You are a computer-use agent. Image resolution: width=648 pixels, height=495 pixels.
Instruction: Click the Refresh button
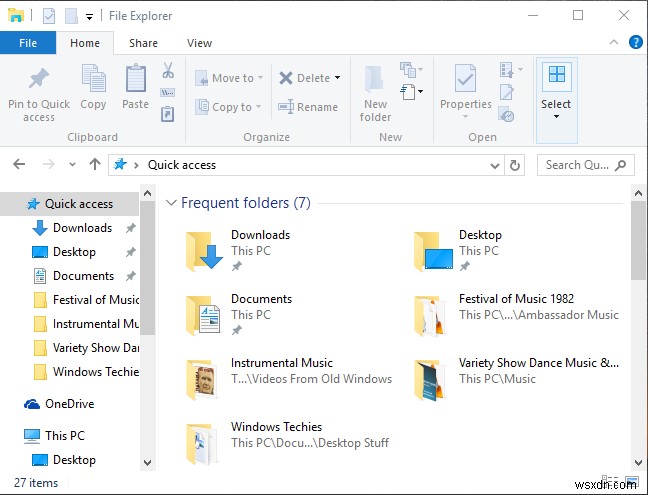[515, 165]
